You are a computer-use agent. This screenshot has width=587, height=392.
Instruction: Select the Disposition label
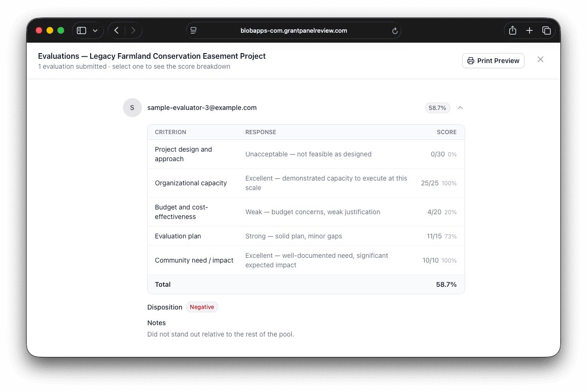(x=165, y=307)
